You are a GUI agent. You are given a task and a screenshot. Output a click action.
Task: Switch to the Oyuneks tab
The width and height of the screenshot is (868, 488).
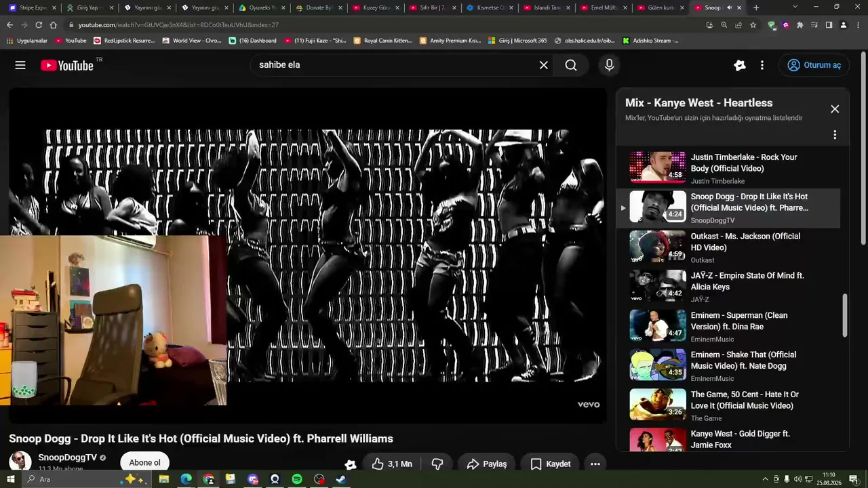tap(262, 7)
